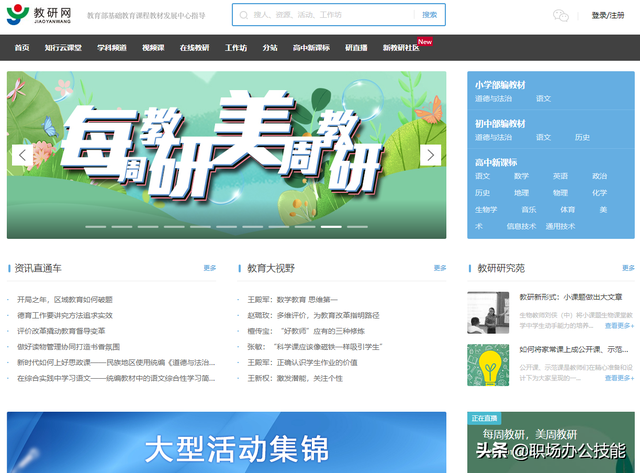Open 高中新课标 navigation item
The image size is (640, 473).
coord(311,48)
